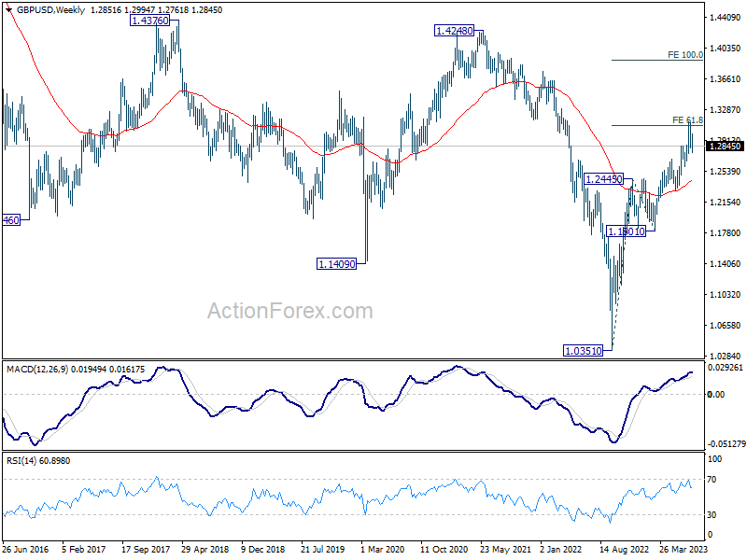This screenshot has width=747, height=560.
Task: Click the 1.44090 price axis value
Action: pos(725,18)
